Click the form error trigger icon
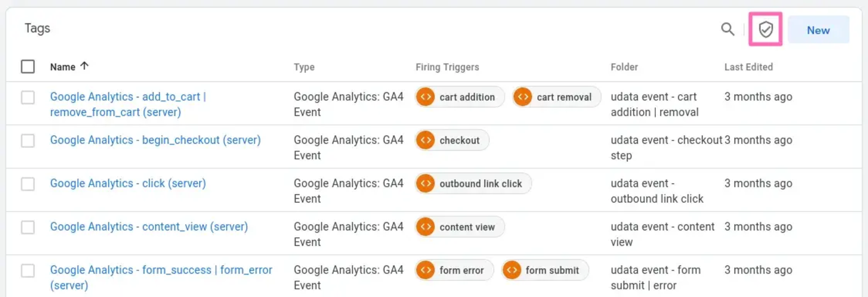The height and width of the screenshot is (297, 868). tap(425, 270)
